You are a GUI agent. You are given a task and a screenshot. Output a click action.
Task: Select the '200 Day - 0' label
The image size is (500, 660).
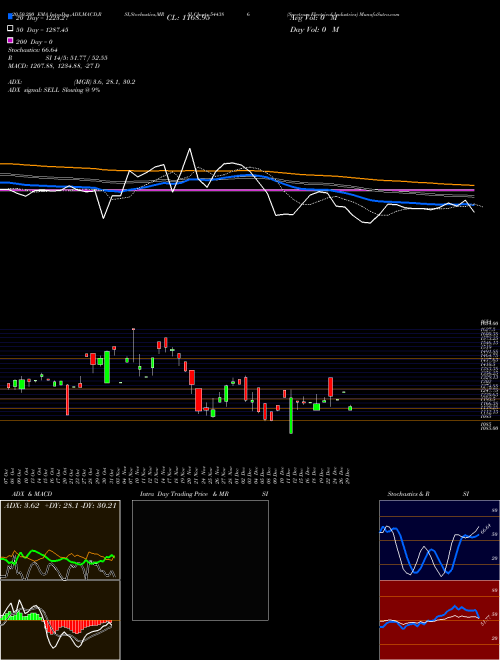click(x=34, y=42)
